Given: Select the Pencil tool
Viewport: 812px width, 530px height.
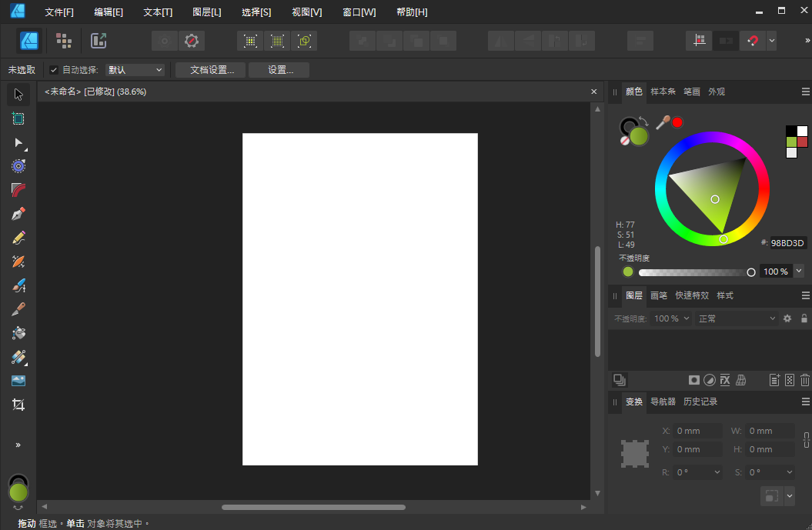Looking at the screenshot, I should pyautogui.click(x=18, y=238).
